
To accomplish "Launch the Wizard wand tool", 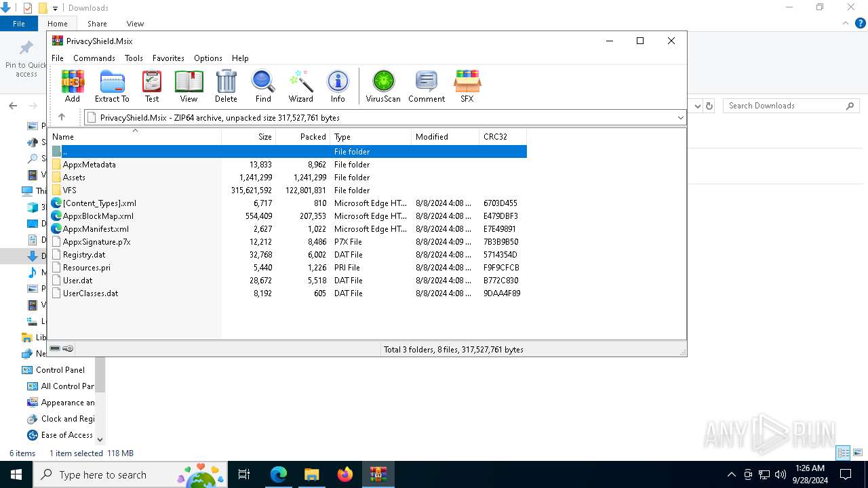I will pos(300,86).
